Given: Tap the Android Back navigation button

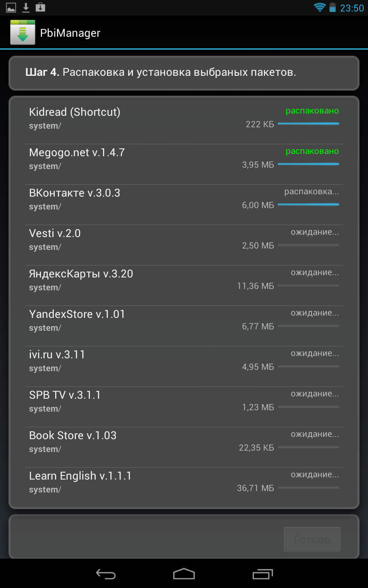Looking at the screenshot, I should 106,573.
